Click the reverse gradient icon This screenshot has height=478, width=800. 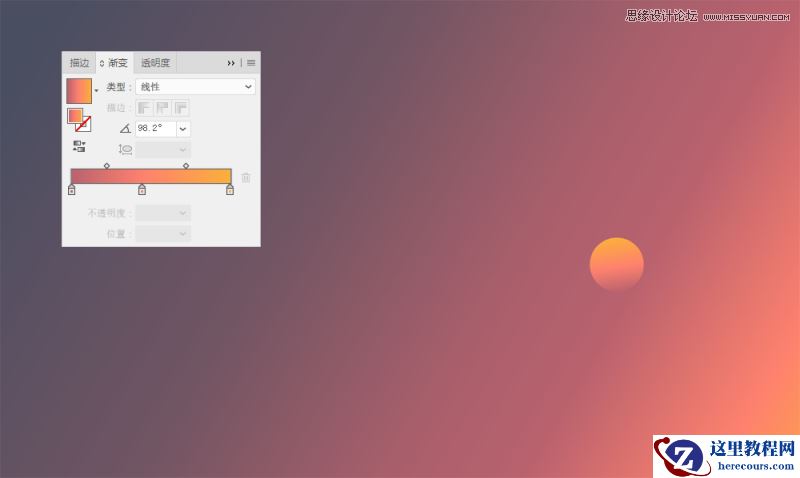[x=79, y=147]
